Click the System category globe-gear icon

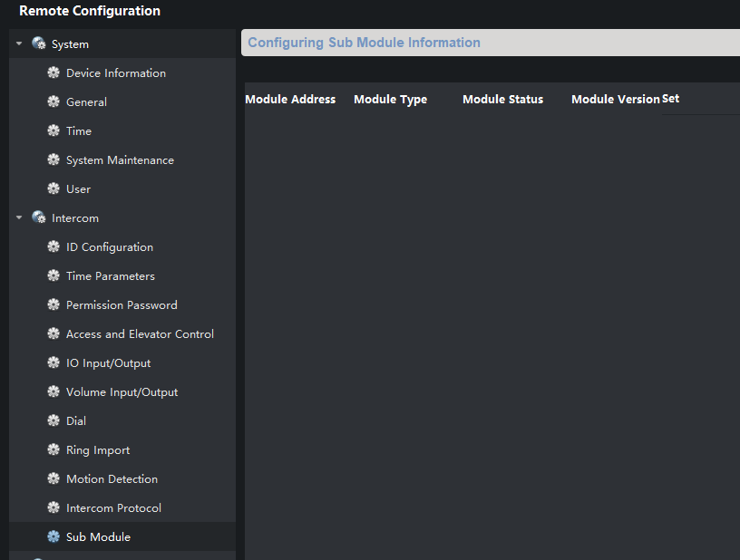(x=38, y=44)
